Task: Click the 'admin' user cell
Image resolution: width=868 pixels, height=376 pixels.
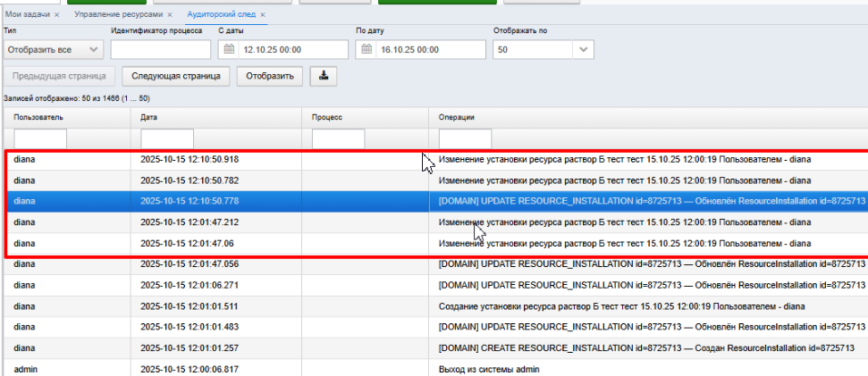Action: 67,369
